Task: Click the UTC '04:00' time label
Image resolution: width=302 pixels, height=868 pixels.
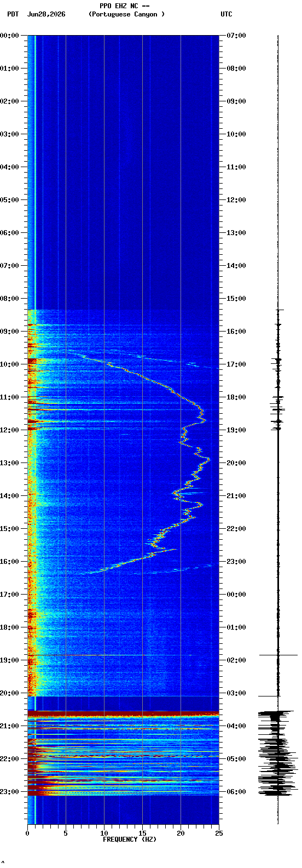Action: [x=236, y=726]
